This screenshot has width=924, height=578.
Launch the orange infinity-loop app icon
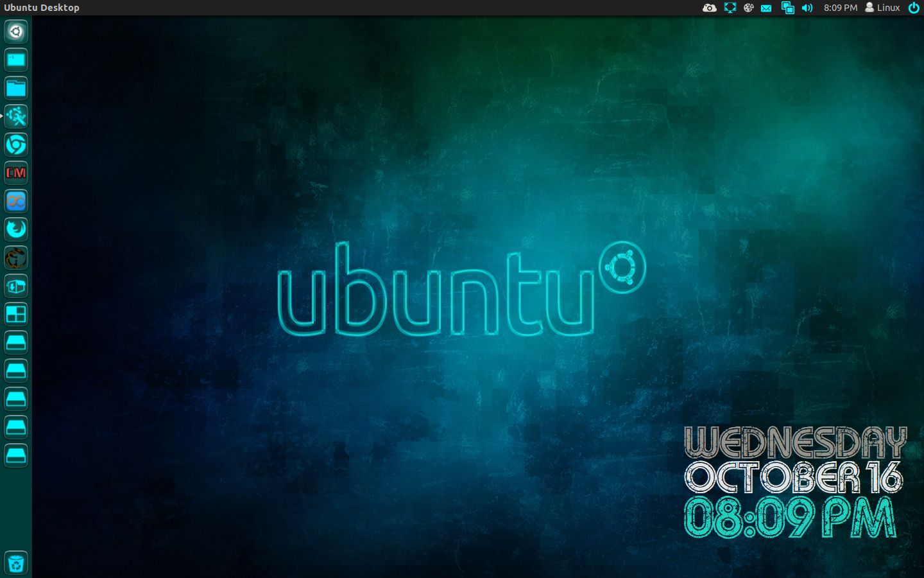[16, 201]
